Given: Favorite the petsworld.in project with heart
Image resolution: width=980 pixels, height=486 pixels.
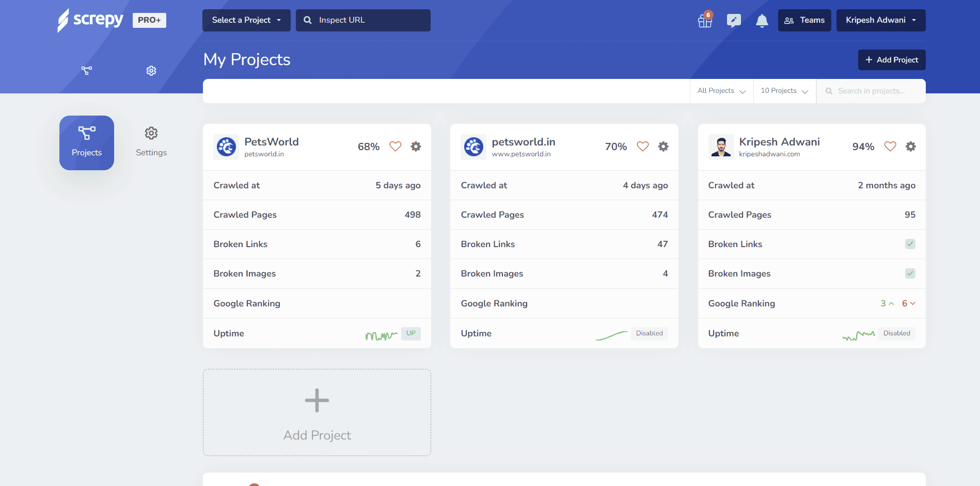Looking at the screenshot, I should (643, 147).
